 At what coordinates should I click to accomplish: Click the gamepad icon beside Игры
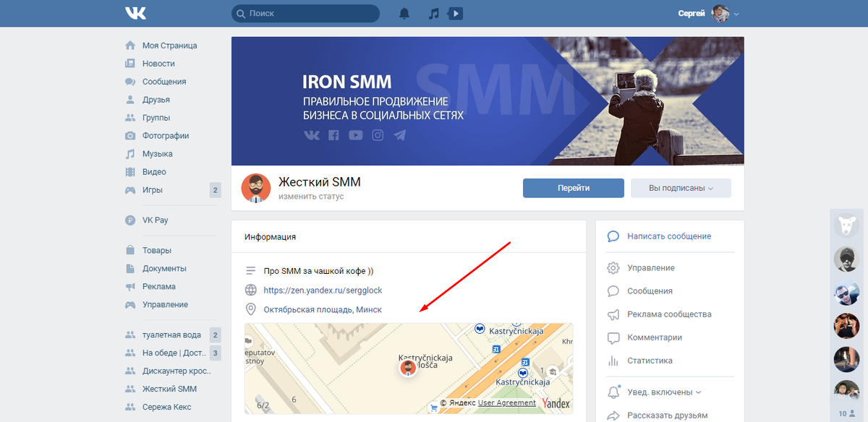[130, 190]
